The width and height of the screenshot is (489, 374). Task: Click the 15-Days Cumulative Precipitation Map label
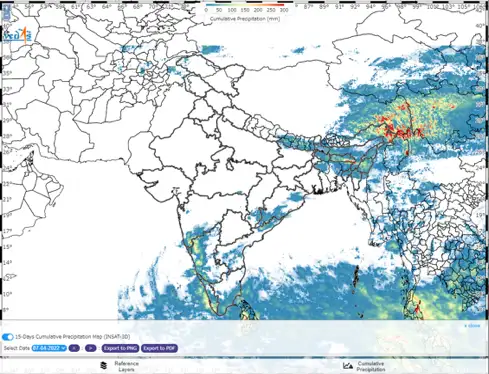click(x=73, y=337)
